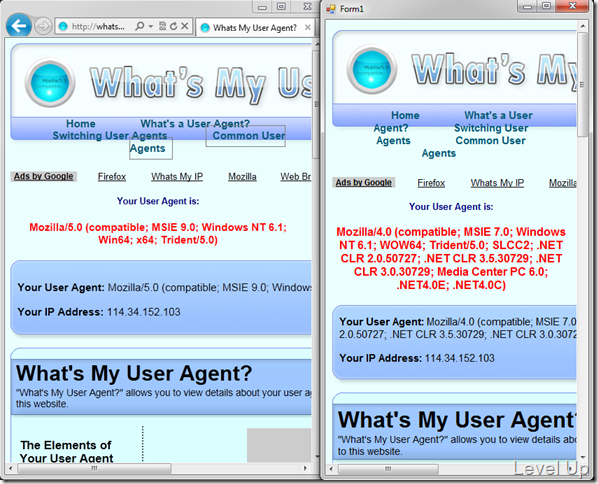Click Your User Agent is: text in Form1
This screenshot has height=484, width=598.
point(451,207)
